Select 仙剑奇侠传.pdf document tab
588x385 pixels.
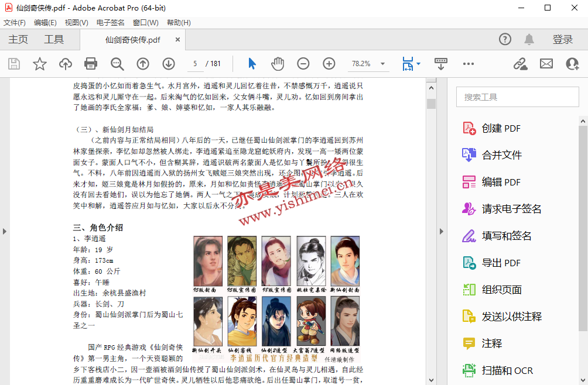pos(132,40)
